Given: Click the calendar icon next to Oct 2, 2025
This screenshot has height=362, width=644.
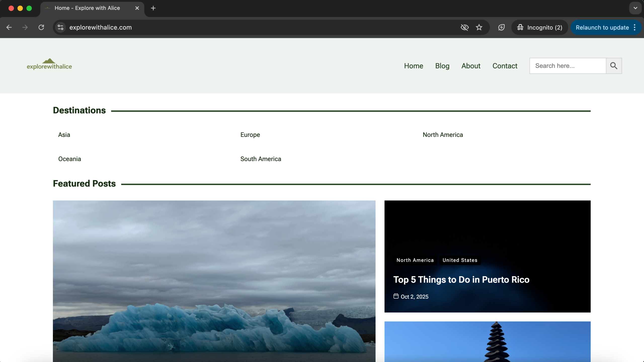Looking at the screenshot, I should pyautogui.click(x=396, y=296).
